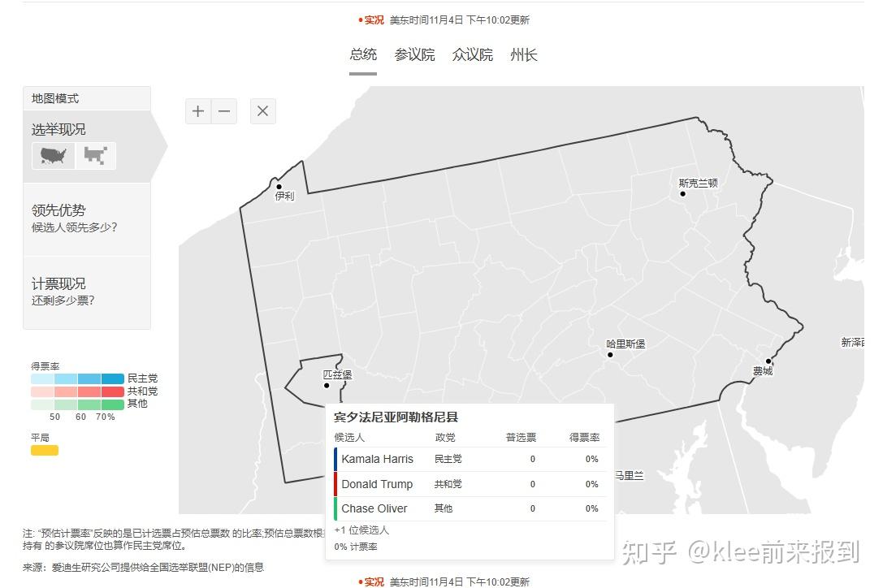Click the zoom in plus icon
The image size is (883, 588).
(197, 110)
